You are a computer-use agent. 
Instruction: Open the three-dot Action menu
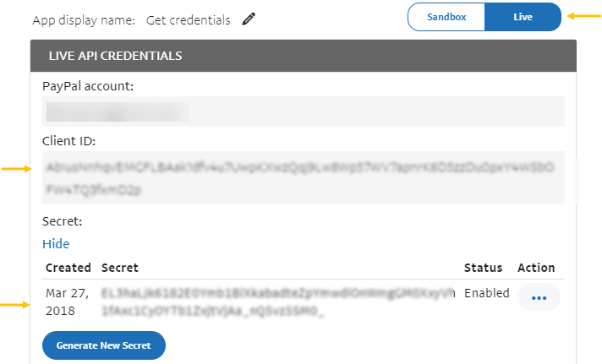click(x=539, y=298)
